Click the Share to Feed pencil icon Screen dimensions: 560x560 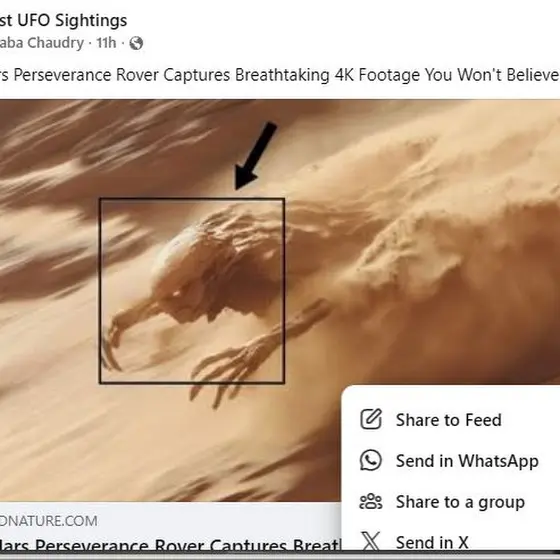pyautogui.click(x=371, y=419)
